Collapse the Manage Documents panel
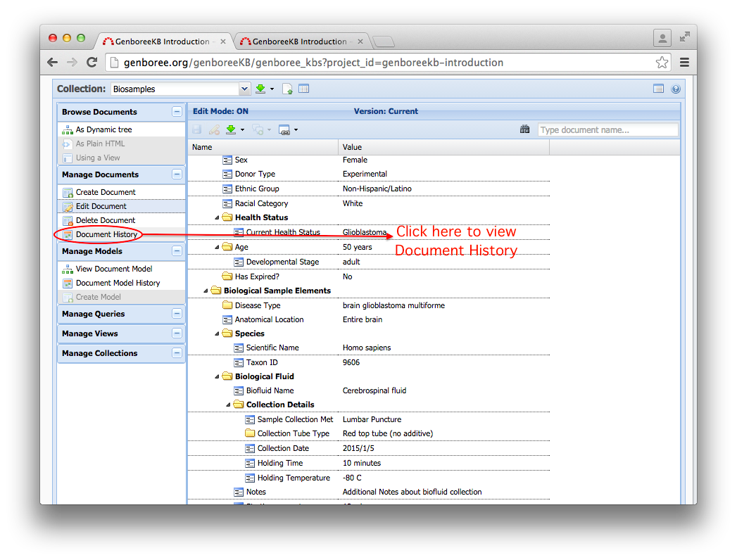 177,174
